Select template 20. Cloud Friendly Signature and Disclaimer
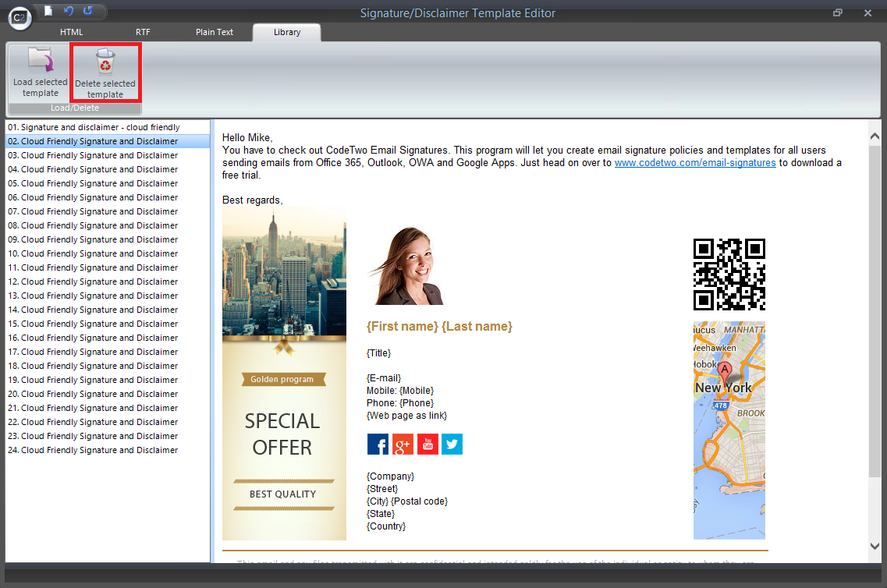The height and width of the screenshot is (588, 887). tap(108, 394)
